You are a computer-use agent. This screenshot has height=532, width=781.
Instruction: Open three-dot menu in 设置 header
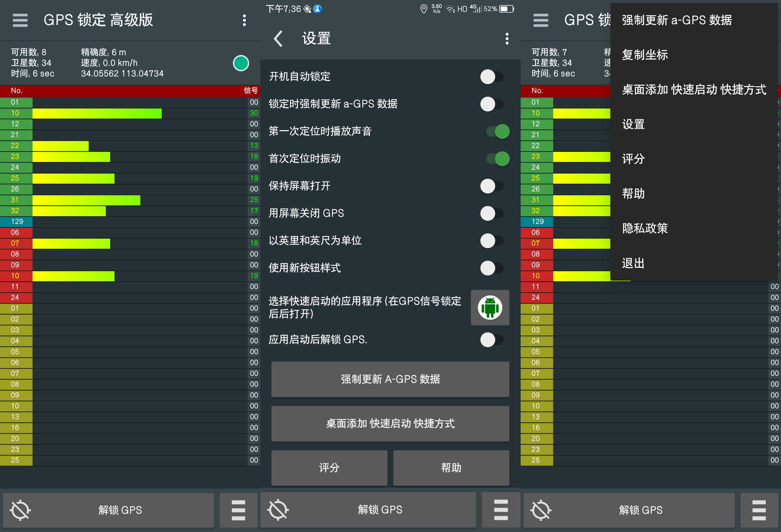tap(507, 39)
